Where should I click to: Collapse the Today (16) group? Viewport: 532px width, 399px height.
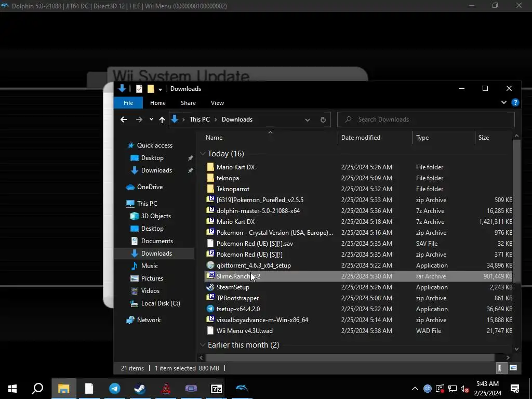pos(203,154)
